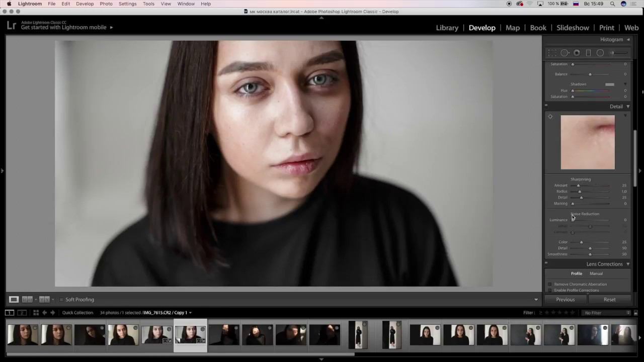Open the main window display button 1
644x362 pixels.
(10, 313)
